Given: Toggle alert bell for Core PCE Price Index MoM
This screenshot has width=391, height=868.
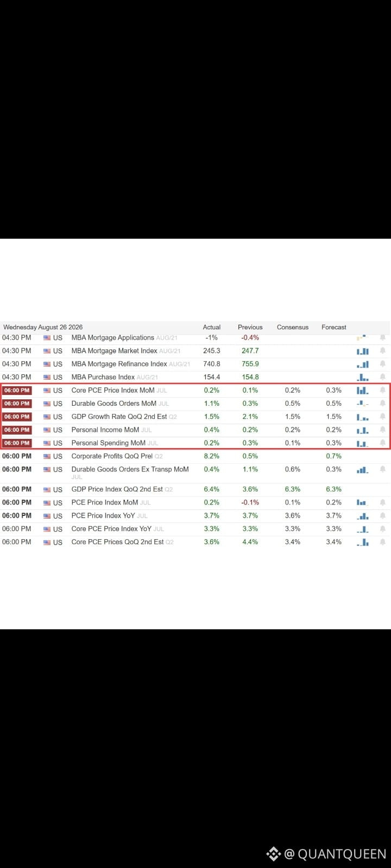Looking at the screenshot, I should pyautogui.click(x=383, y=390).
